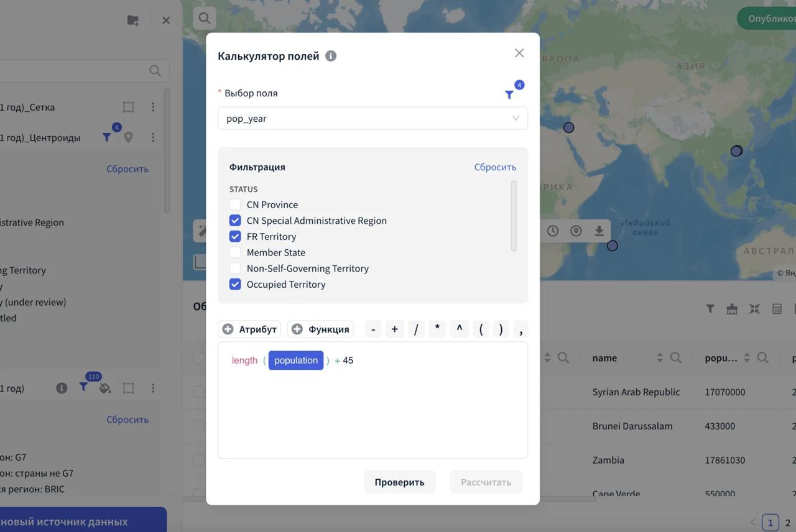Image resolution: width=796 pixels, height=532 pixels.
Task: Insert a comma separator
Action: tap(521, 329)
